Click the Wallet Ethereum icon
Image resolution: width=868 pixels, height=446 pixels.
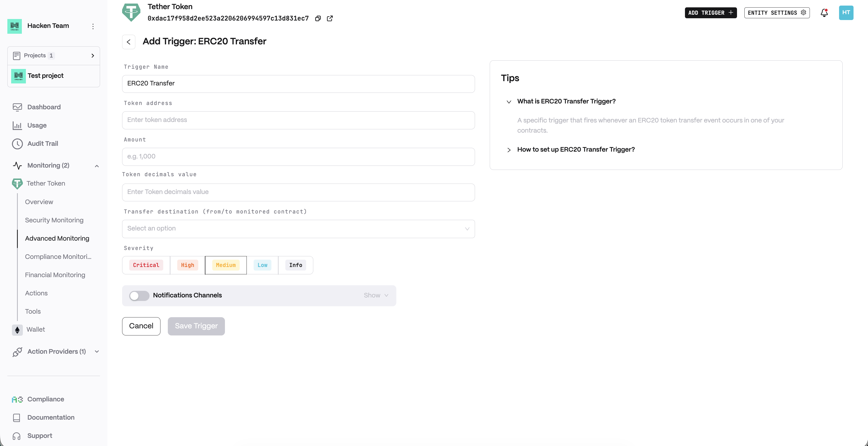[x=17, y=330]
